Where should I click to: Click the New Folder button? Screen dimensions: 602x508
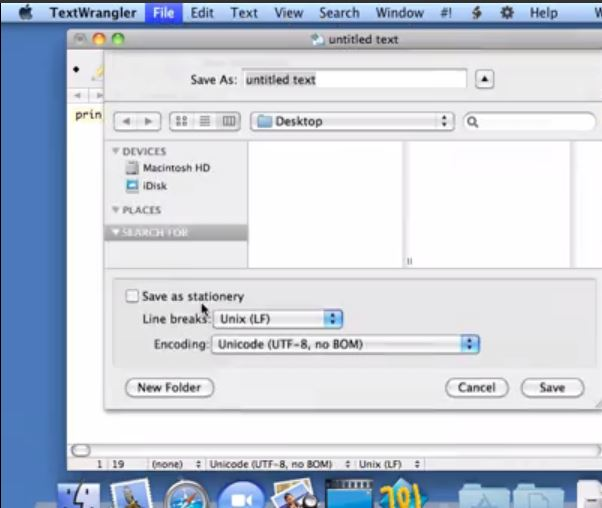[169, 387]
